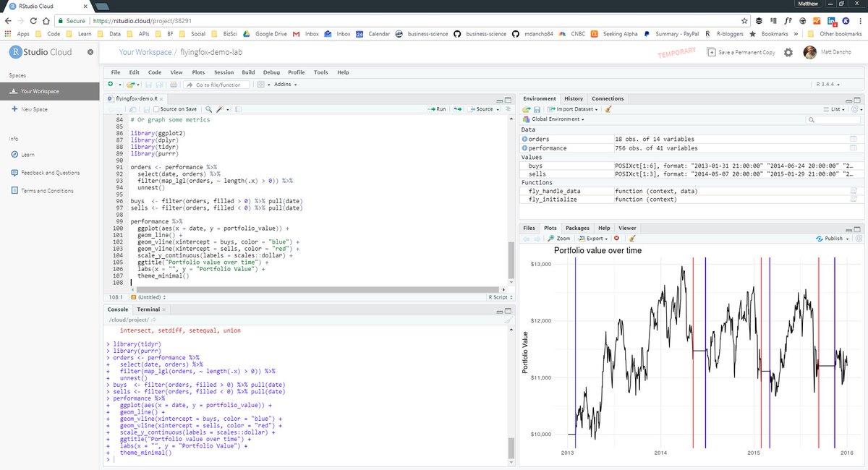Open the Your Workspace breadcrumb link
This screenshot has width=868, height=470.
[145, 52]
